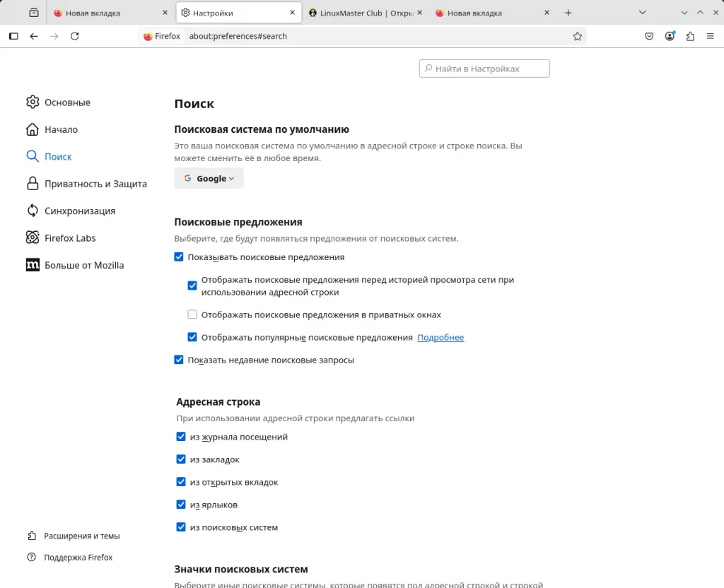Open the Pocket save icon
This screenshot has width=724, height=588.
(649, 36)
